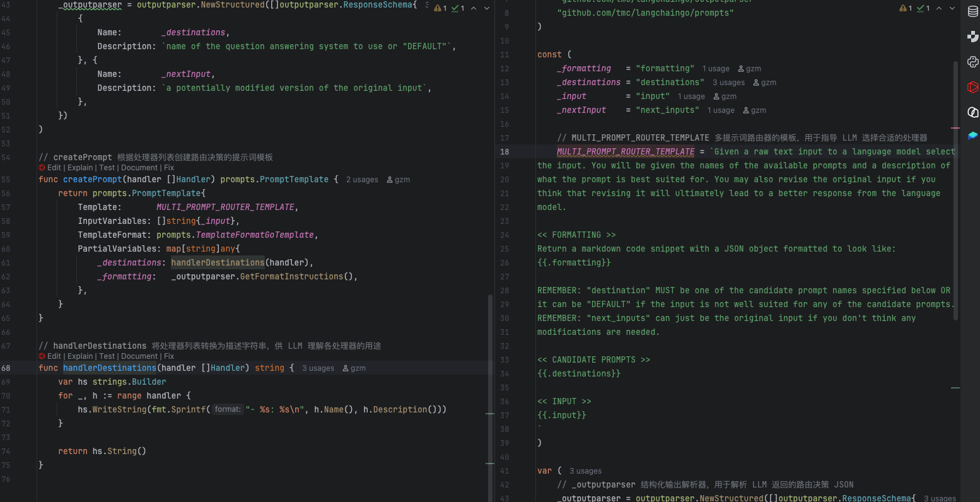The width and height of the screenshot is (980, 502).
Task: Go to previous highlighted problem in right editor
Action: (939, 8)
